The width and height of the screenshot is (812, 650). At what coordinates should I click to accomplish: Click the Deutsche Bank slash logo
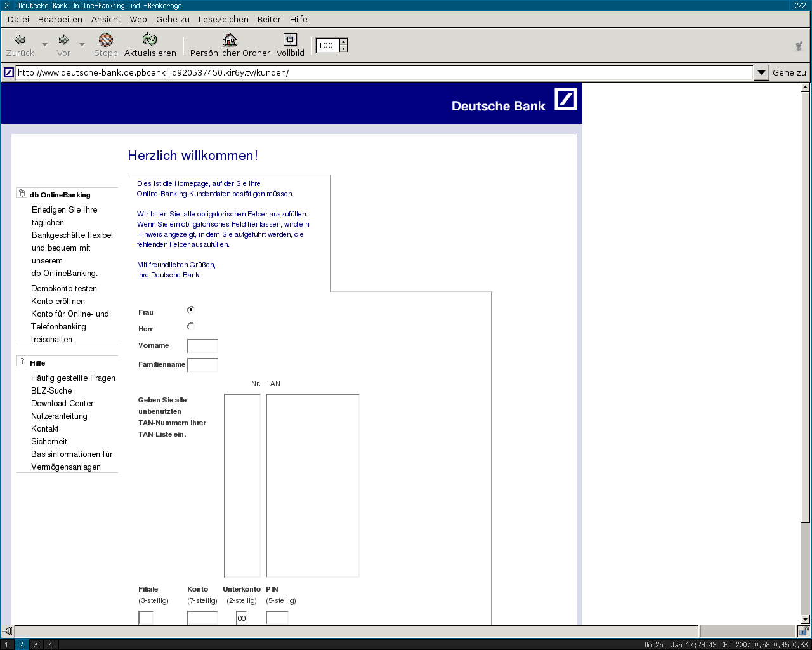pyautogui.click(x=566, y=99)
